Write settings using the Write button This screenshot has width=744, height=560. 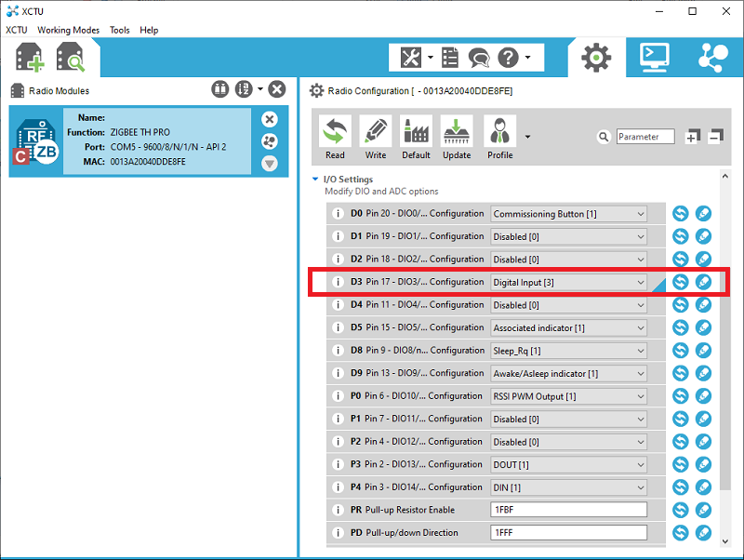pos(375,136)
